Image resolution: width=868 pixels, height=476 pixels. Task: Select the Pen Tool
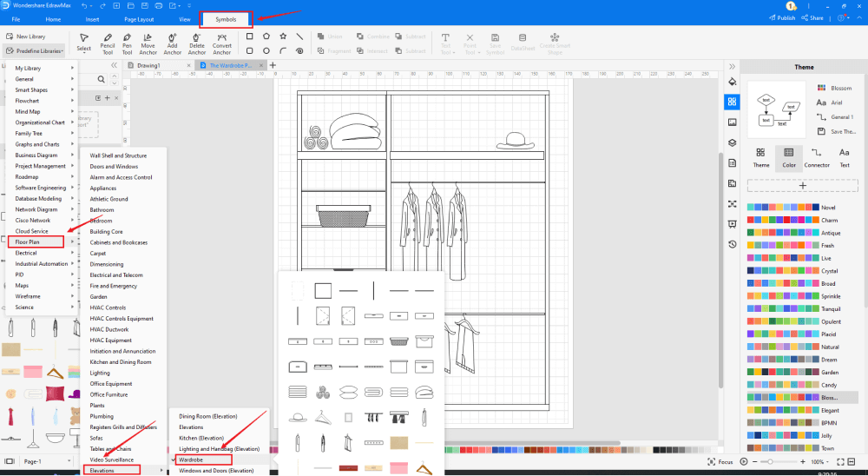[x=127, y=42]
